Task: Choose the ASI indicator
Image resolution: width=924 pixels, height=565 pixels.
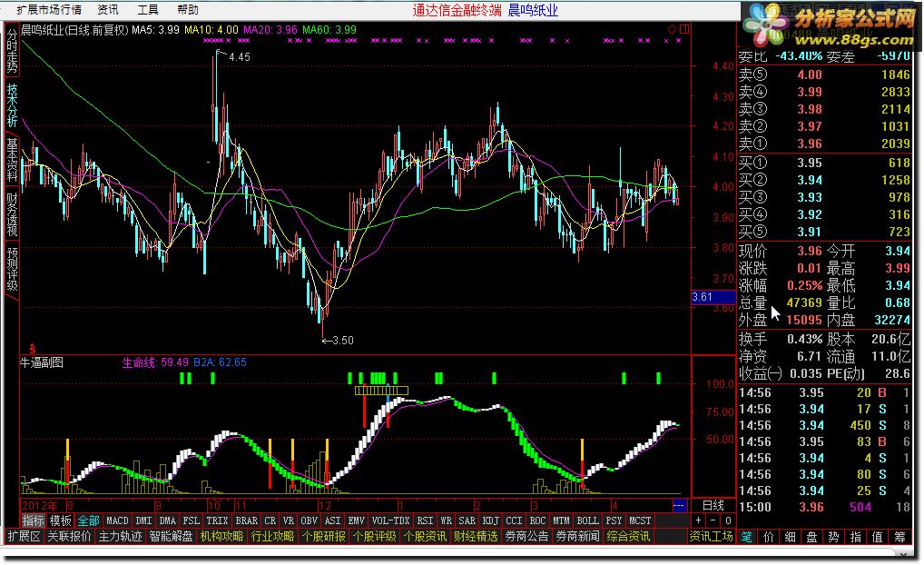Action: [x=332, y=520]
